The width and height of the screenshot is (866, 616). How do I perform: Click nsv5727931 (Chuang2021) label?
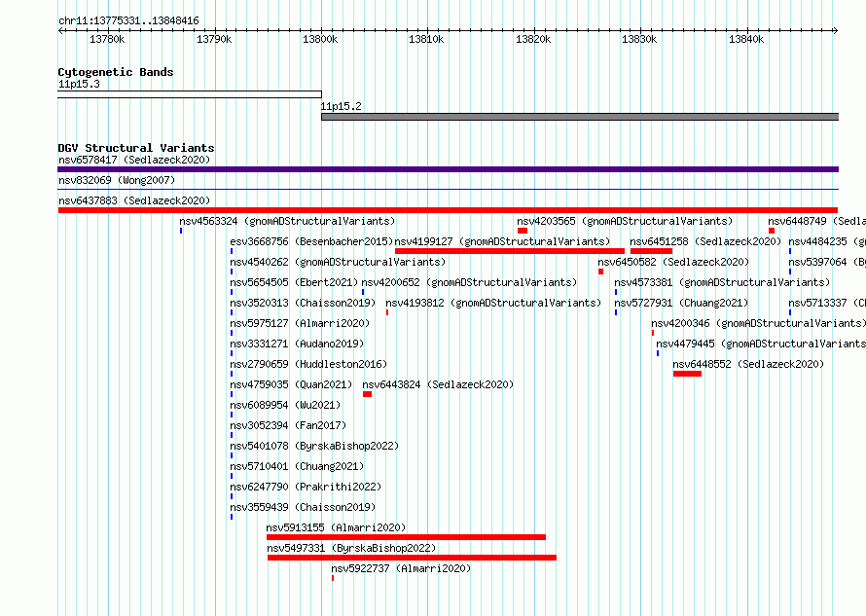click(681, 303)
